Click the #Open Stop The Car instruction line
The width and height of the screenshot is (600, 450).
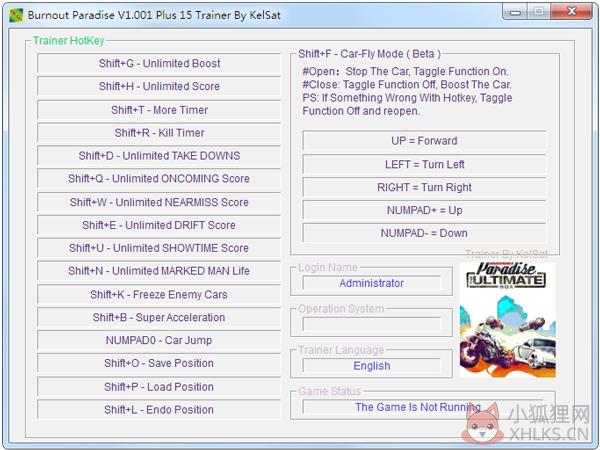[x=405, y=72]
